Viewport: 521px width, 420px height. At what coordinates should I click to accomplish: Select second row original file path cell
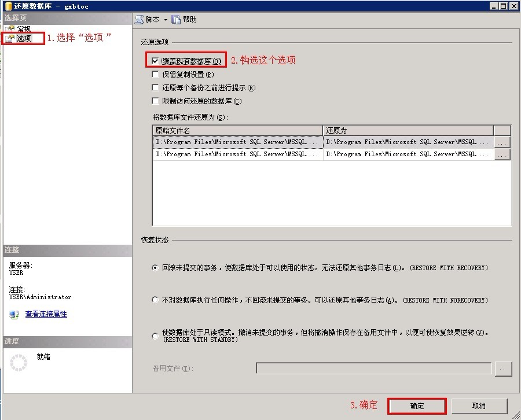pyautogui.click(x=237, y=154)
